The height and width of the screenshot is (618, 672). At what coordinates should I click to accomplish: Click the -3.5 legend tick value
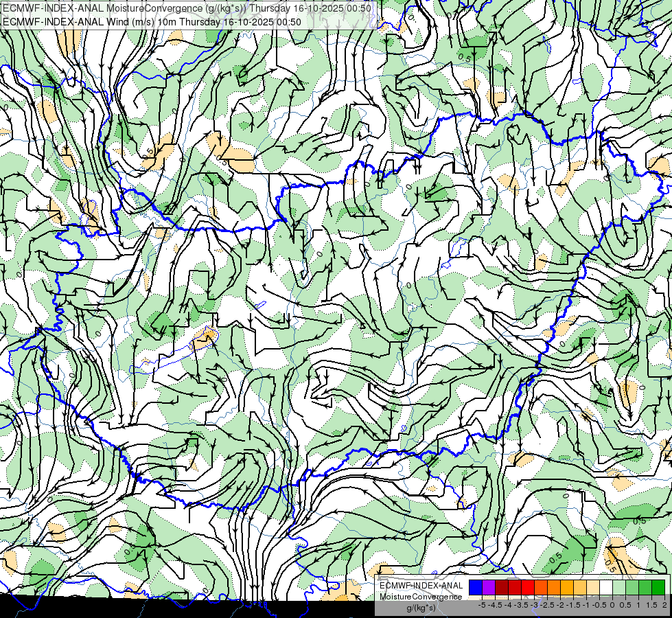click(x=521, y=605)
